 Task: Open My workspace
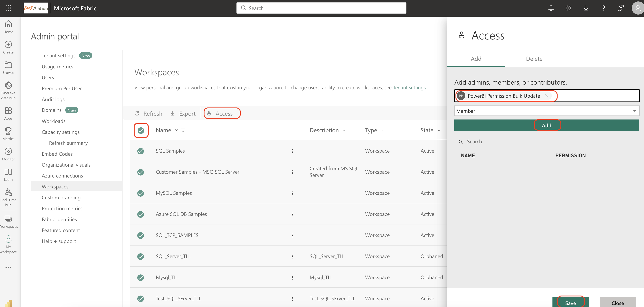8,244
